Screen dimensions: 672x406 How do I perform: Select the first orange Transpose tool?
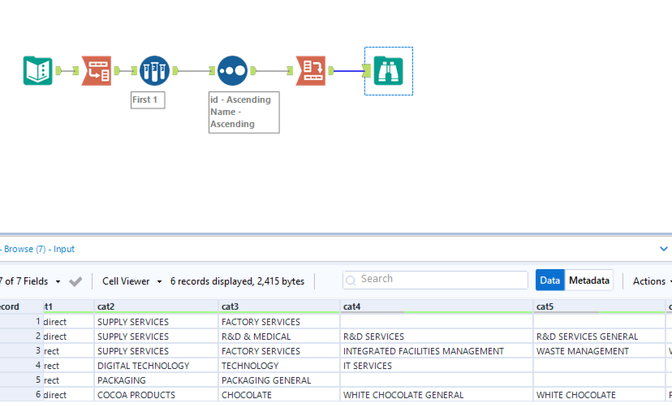(96, 71)
